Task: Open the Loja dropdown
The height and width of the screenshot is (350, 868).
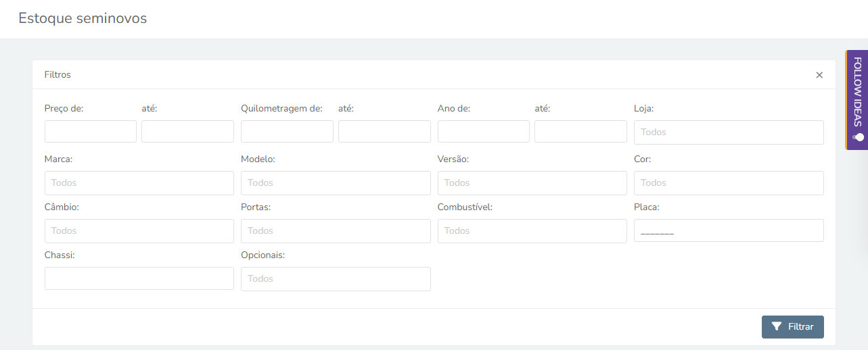Action: point(729,132)
